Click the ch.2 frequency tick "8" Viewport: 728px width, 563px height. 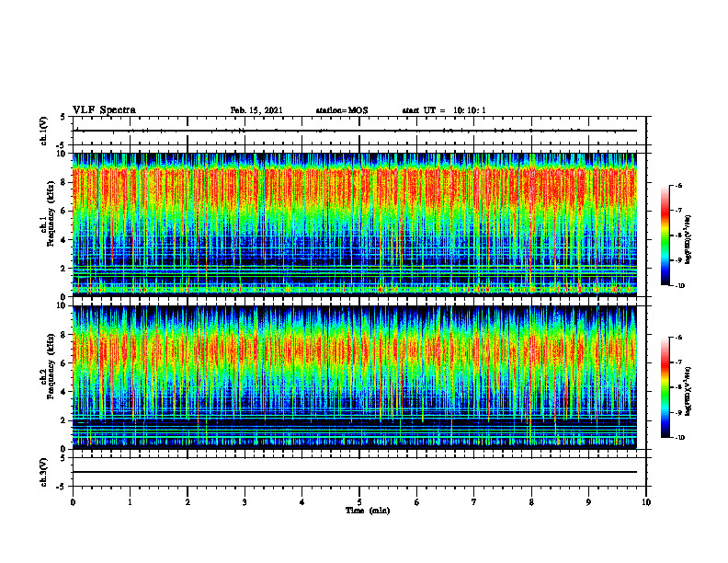[65, 335]
